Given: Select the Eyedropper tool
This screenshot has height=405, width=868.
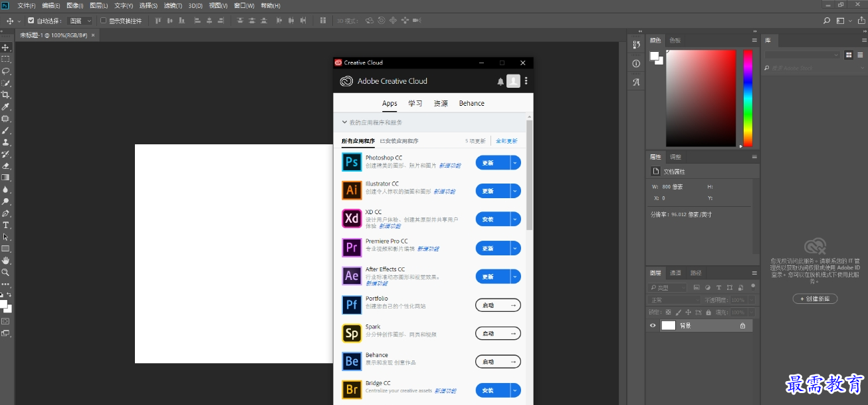Looking at the screenshot, I should [x=5, y=107].
